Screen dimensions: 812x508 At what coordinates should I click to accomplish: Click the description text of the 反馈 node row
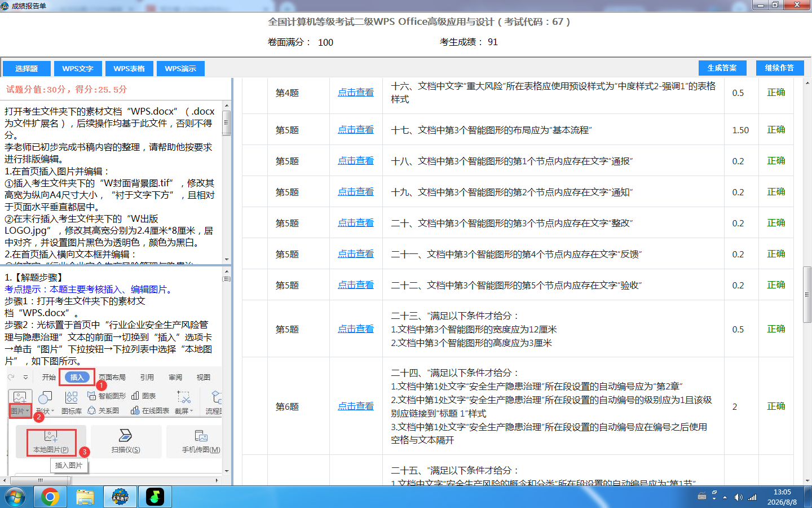click(517, 254)
